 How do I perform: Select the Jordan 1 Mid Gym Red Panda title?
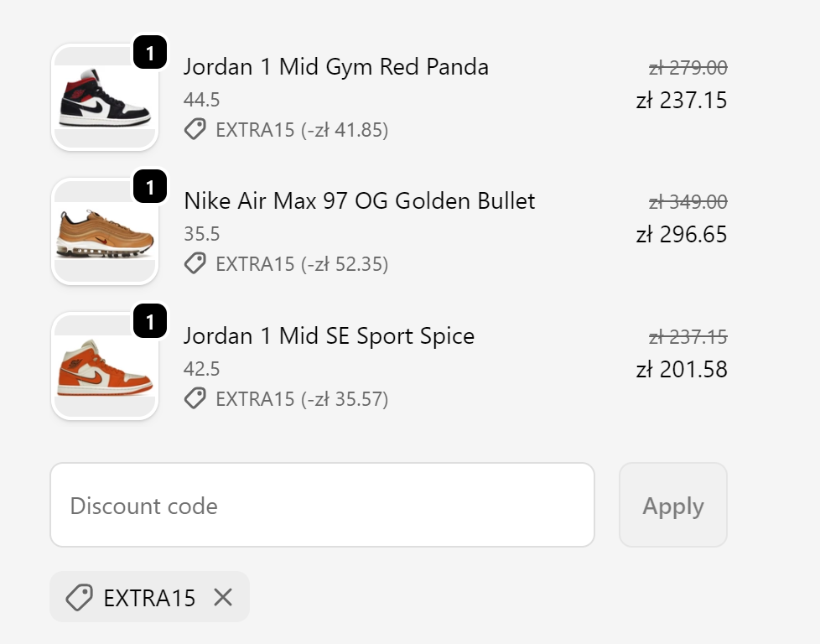tap(335, 67)
